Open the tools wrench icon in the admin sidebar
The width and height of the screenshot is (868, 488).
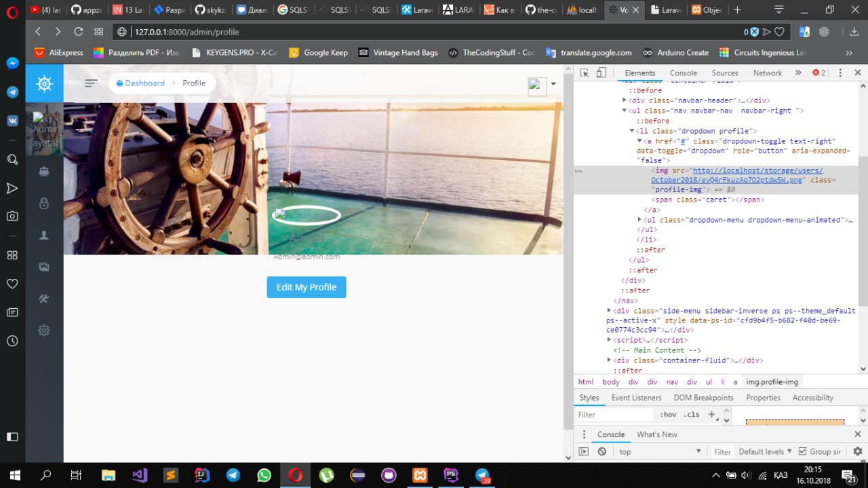44,299
